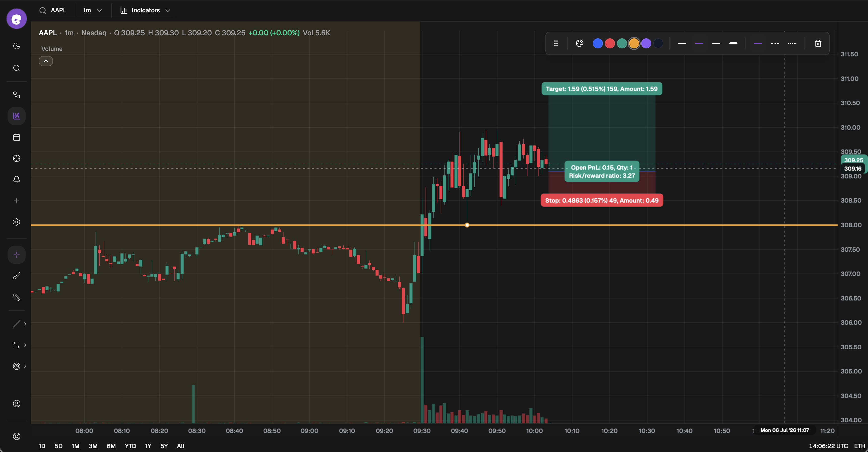Expand the line tools submenu arrow
The image size is (868, 452).
click(25, 324)
